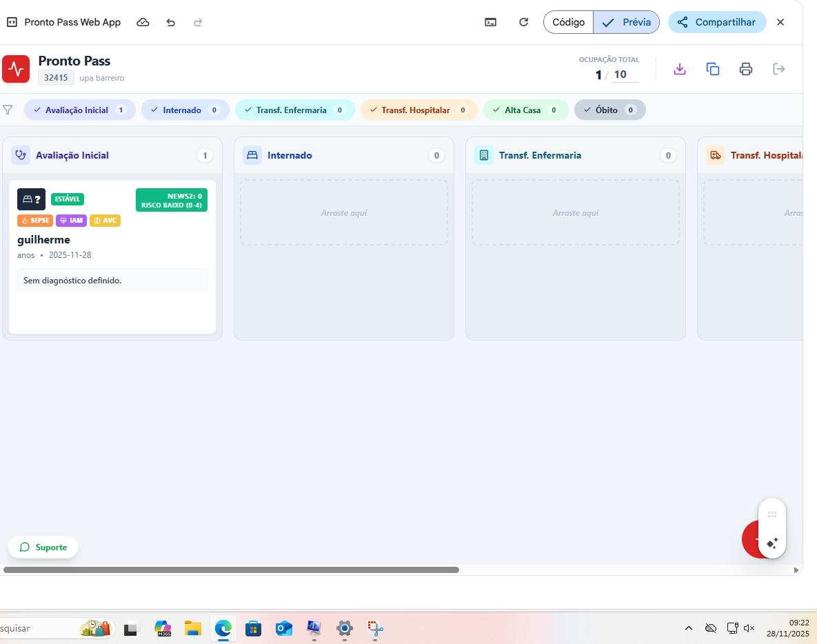The height and width of the screenshot is (644, 817).
Task: Open the terminal console icon
Action: 490,22
